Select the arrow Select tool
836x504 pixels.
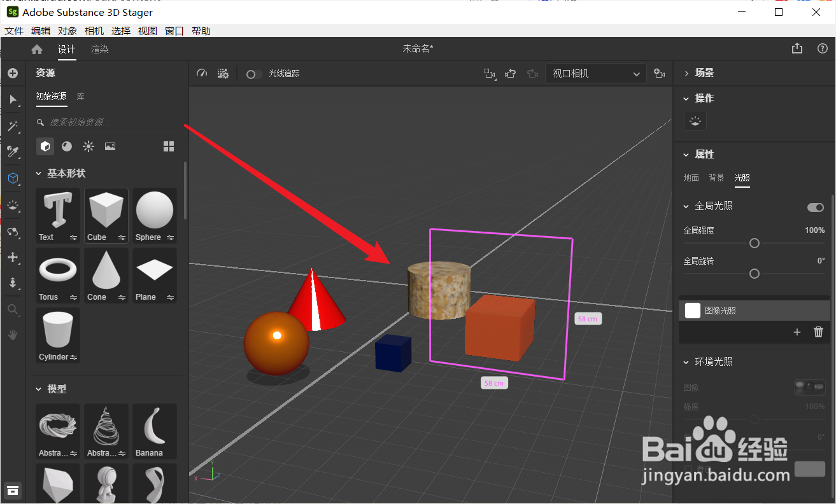[x=13, y=99]
